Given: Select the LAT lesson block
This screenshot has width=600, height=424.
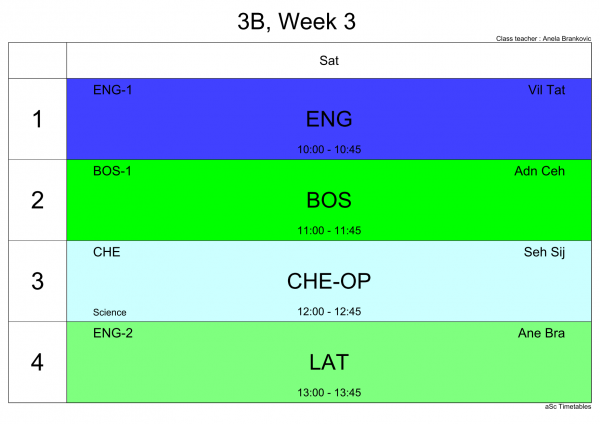Looking at the screenshot, I should pos(329,362).
